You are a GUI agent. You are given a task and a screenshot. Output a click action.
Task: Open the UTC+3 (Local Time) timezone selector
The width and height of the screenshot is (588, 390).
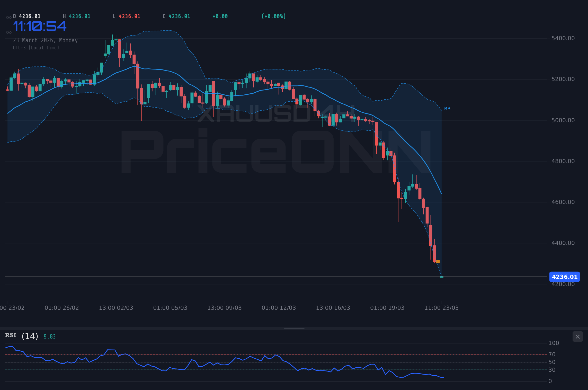click(36, 48)
